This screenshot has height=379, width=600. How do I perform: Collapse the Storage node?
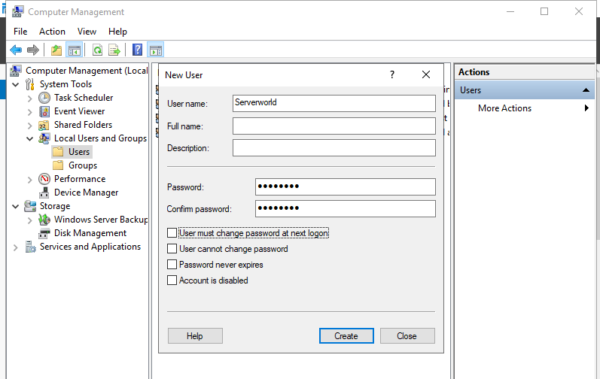(x=16, y=206)
